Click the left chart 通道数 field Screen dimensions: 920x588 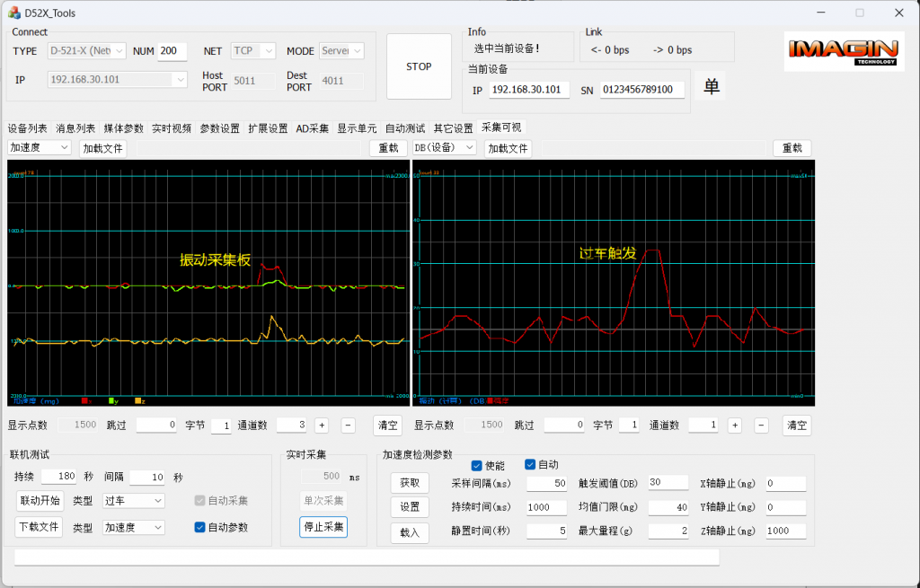(x=291, y=425)
